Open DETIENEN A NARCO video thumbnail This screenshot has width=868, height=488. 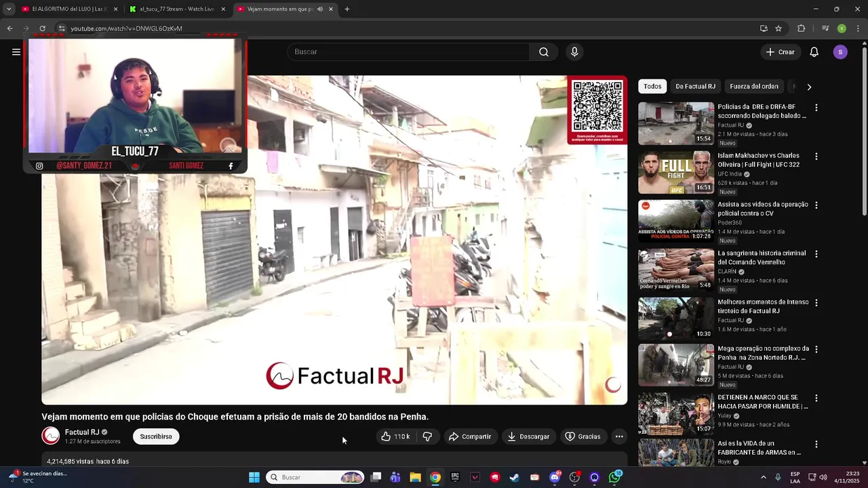[x=676, y=413]
